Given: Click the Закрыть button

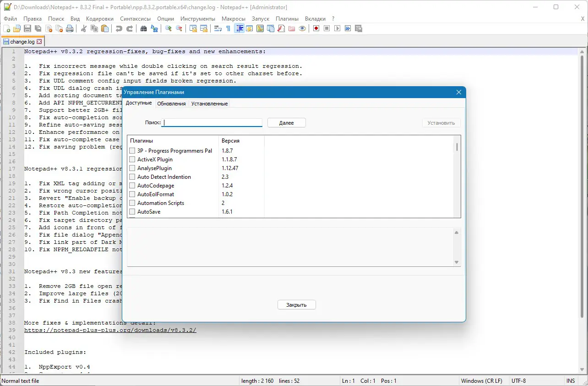Looking at the screenshot, I should pos(296,305).
